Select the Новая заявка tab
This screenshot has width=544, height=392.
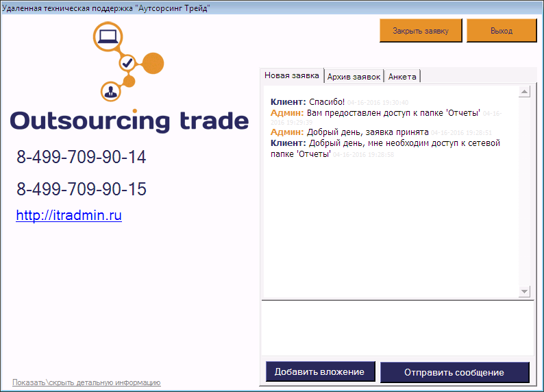292,75
